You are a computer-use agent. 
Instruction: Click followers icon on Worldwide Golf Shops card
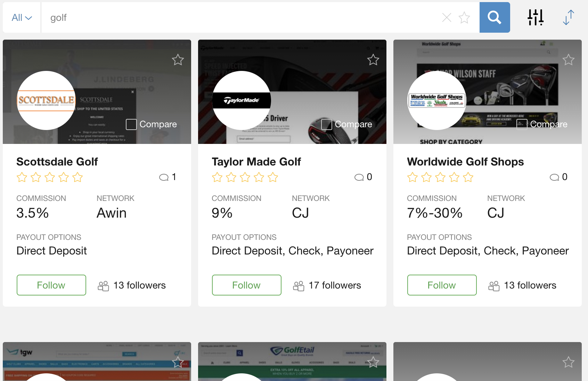tap(494, 286)
